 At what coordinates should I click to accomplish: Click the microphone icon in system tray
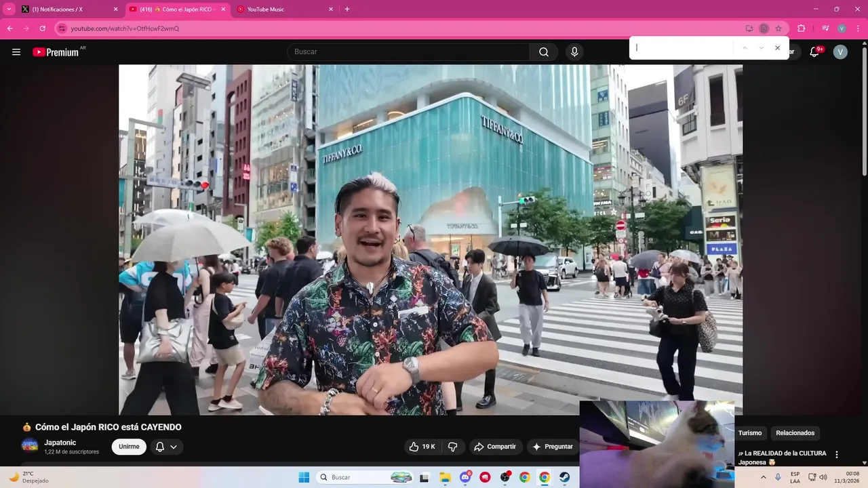(778, 477)
